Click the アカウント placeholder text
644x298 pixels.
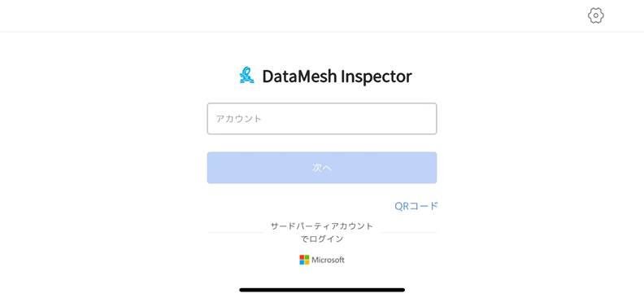click(x=238, y=119)
